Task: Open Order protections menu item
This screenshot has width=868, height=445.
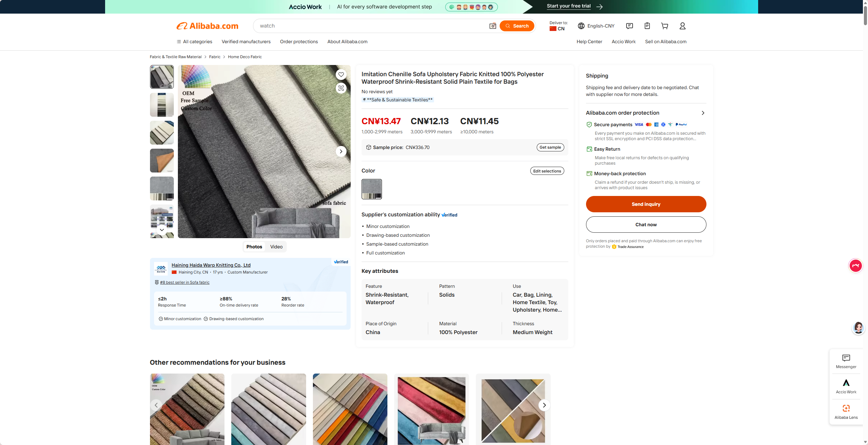Action: pyautogui.click(x=299, y=42)
